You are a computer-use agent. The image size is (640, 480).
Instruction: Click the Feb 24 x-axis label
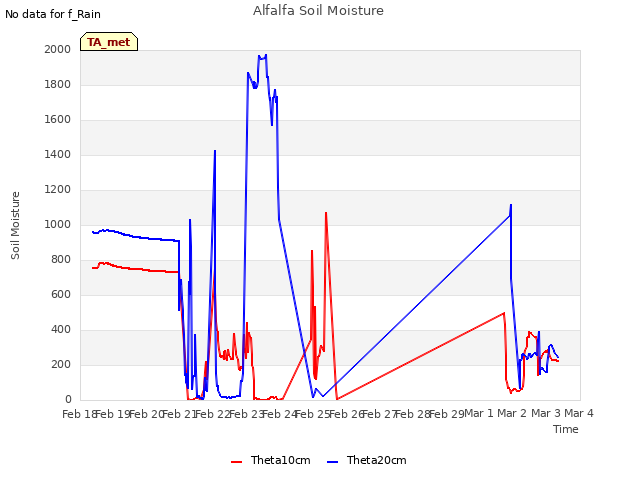point(280,414)
